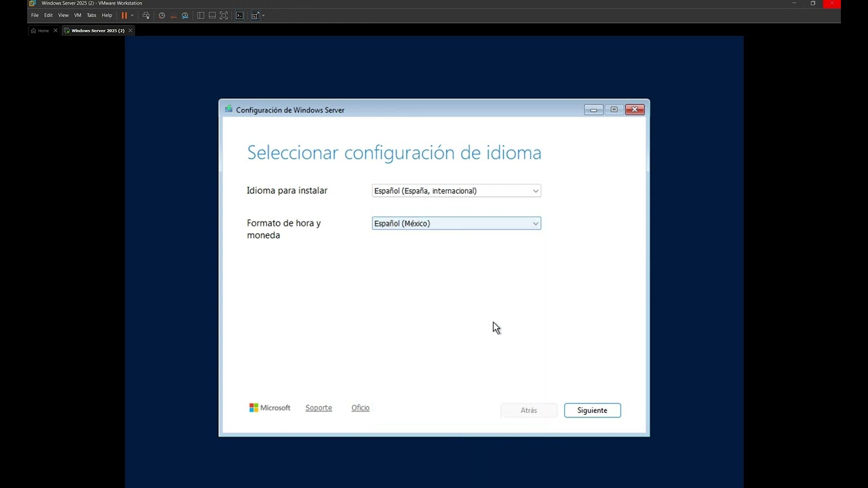This screenshot has width=868, height=488.
Task: Open the Oficio link
Action: point(360,408)
